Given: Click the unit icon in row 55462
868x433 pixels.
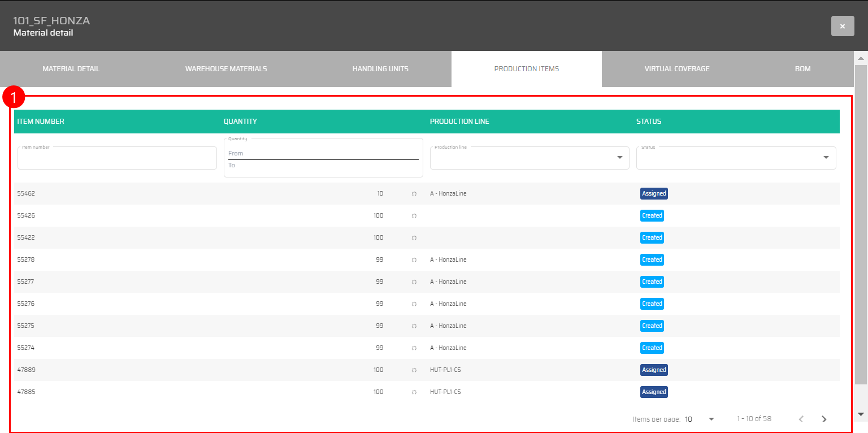Looking at the screenshot, I should 414,194.
